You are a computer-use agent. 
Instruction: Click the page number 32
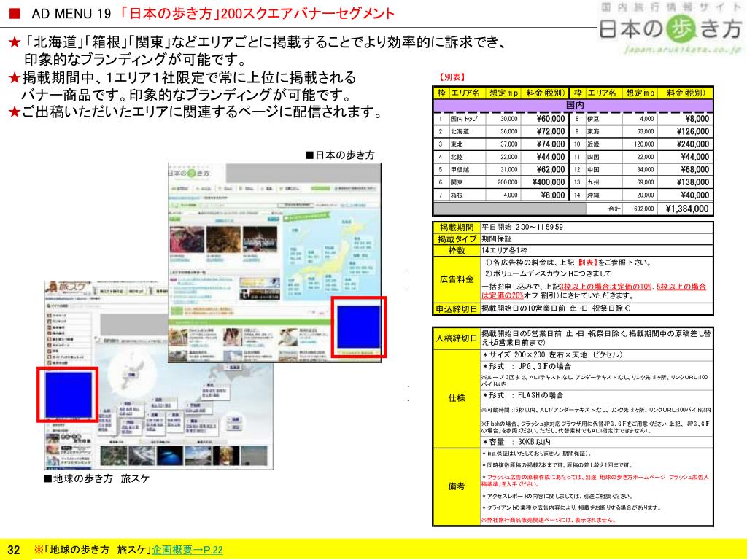pyautogui.click(x=13, y=550)
